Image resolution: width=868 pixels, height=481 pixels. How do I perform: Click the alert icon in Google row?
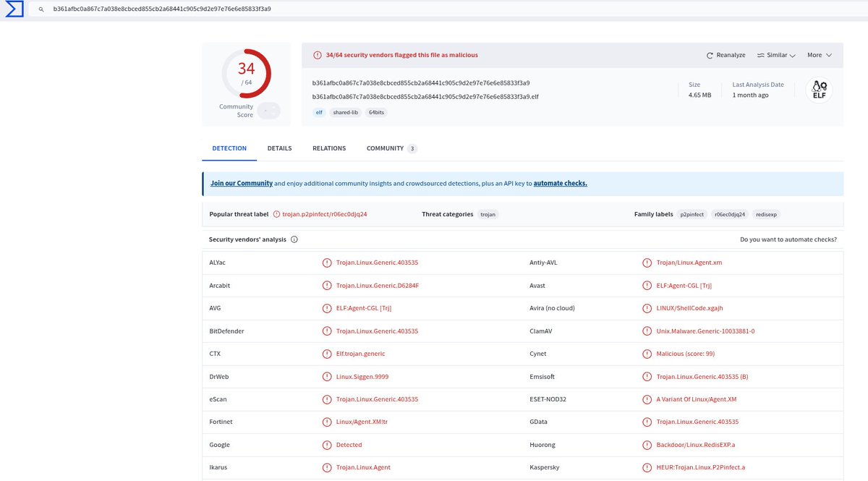point(327,445)
